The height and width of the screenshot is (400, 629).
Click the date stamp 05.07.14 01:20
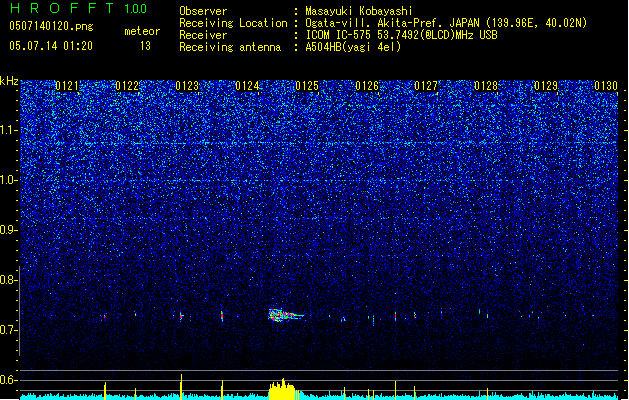51,46
